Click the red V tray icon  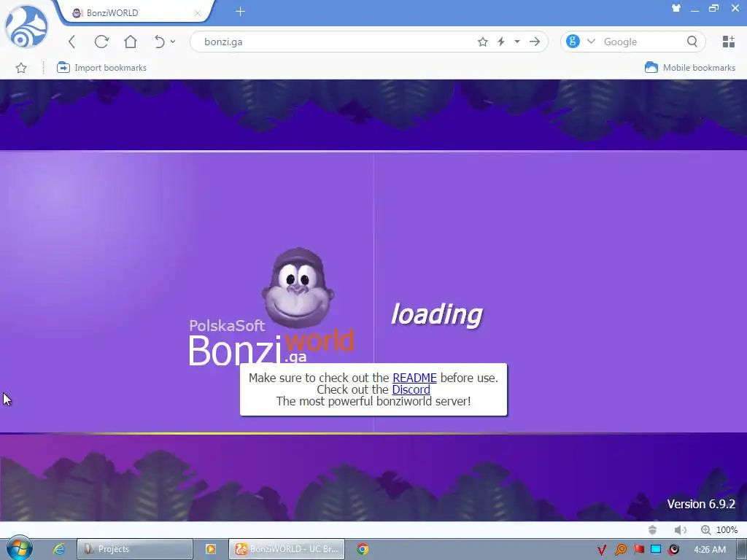(x=602, y=550)
